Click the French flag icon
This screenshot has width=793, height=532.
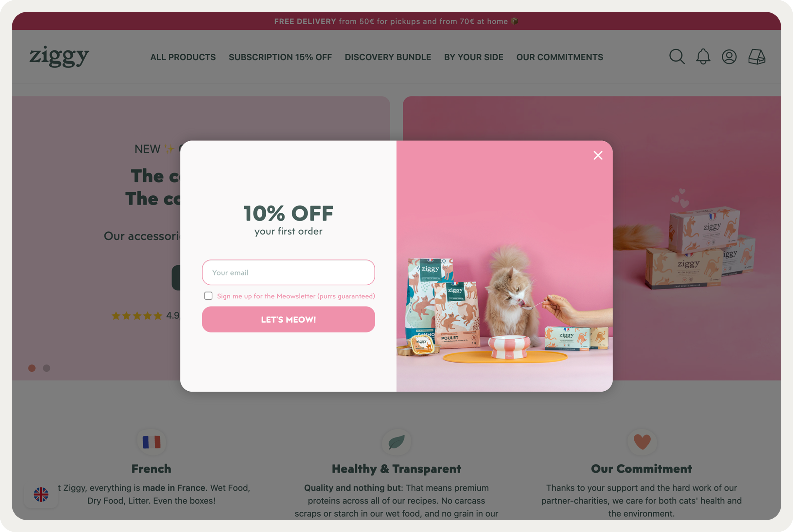coord(151,442)
